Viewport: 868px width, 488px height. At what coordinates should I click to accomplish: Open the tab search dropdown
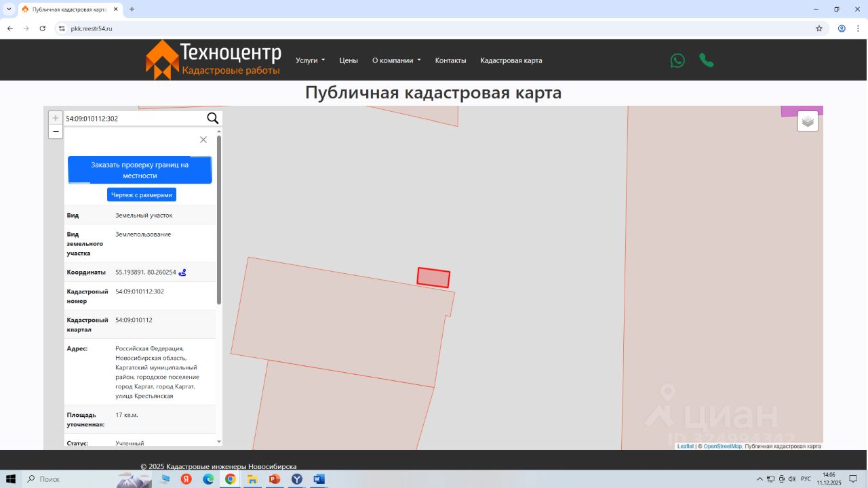pos(9,9)
